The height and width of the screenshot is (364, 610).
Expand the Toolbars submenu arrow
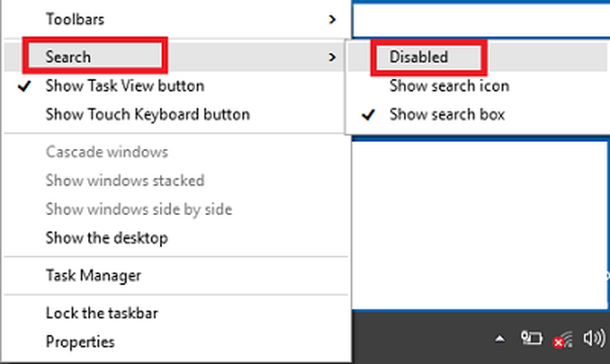point(332,20)
